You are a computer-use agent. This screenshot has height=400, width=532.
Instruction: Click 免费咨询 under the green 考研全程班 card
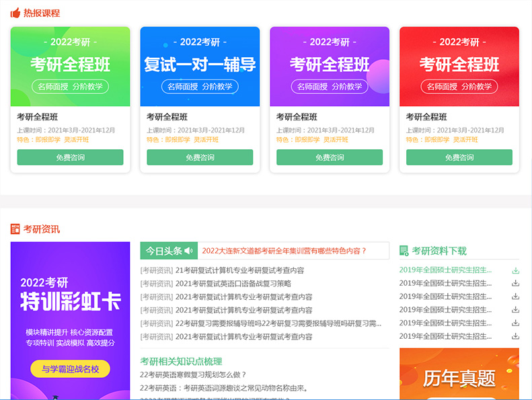(70, 157)
